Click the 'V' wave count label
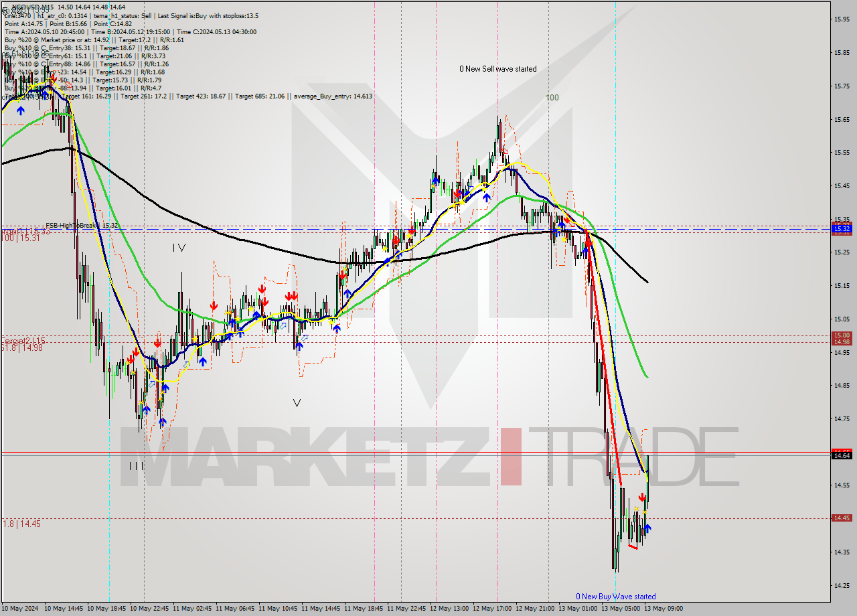857x616 pixels. tap(297, 403)
